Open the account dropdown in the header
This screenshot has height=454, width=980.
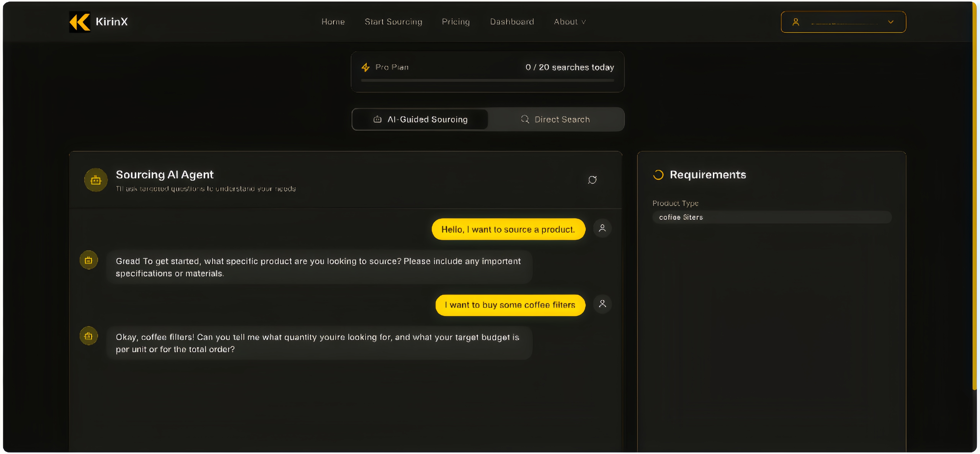(891, 22)
